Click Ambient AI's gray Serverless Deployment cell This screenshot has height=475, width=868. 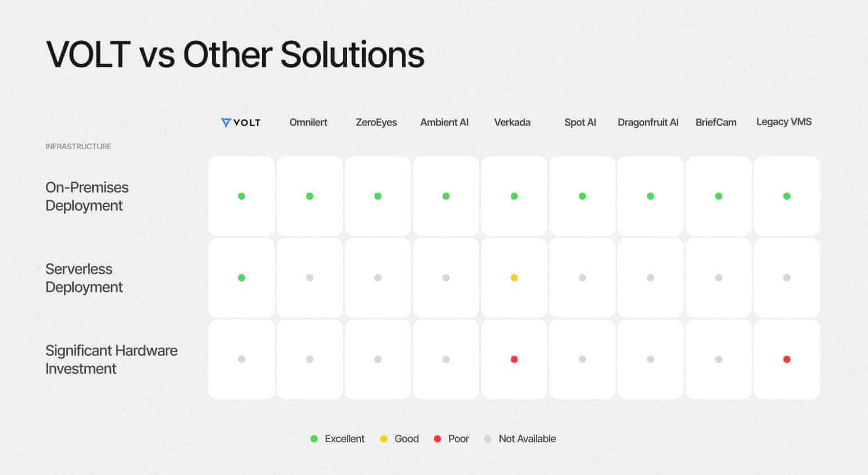tap(446, 278)
